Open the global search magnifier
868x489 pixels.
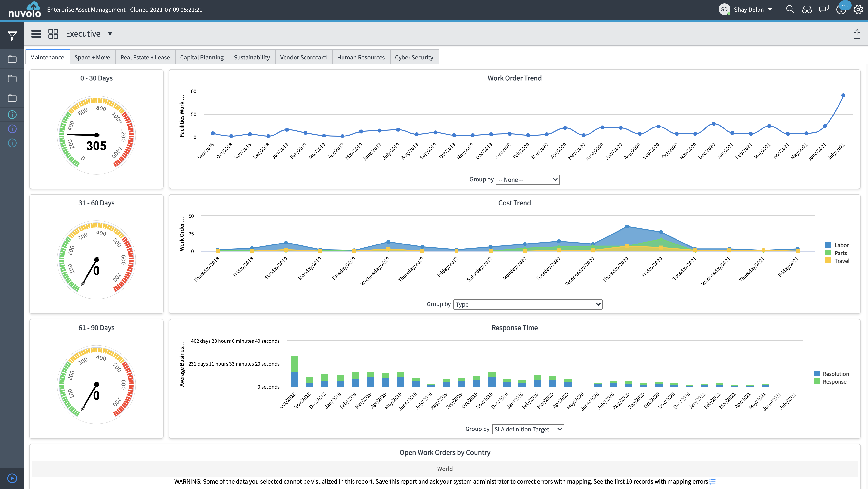[790, 10]
